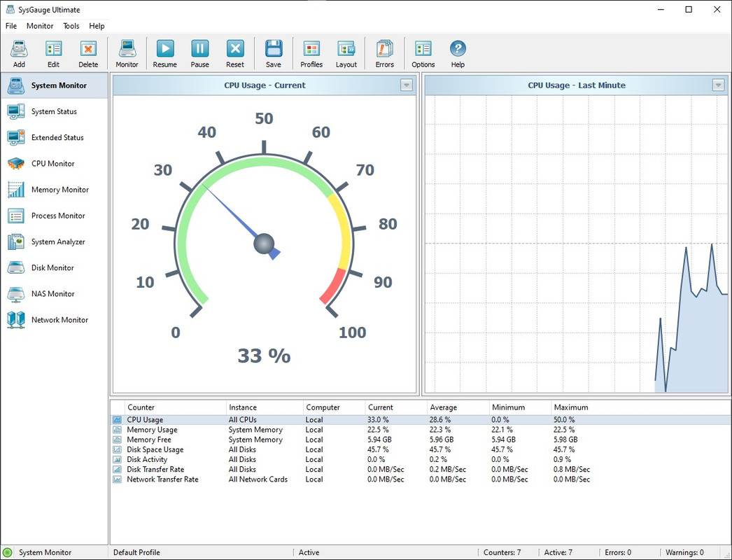Open the Monitor menu
This screenshot has width=732, height=560.
[x=40, y=26]
